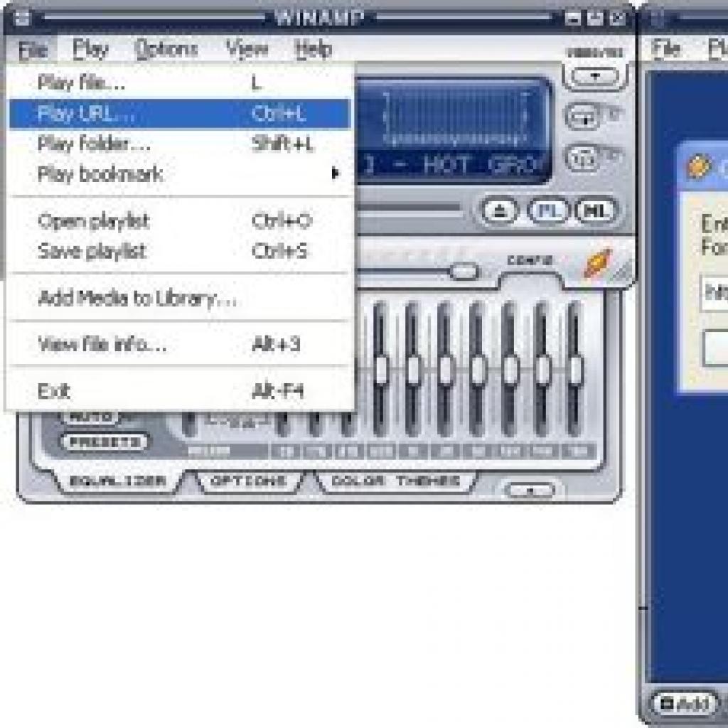Open the video/vis dropdown arrow button
This screenshot has height=728, width=728.
point(595,75)
